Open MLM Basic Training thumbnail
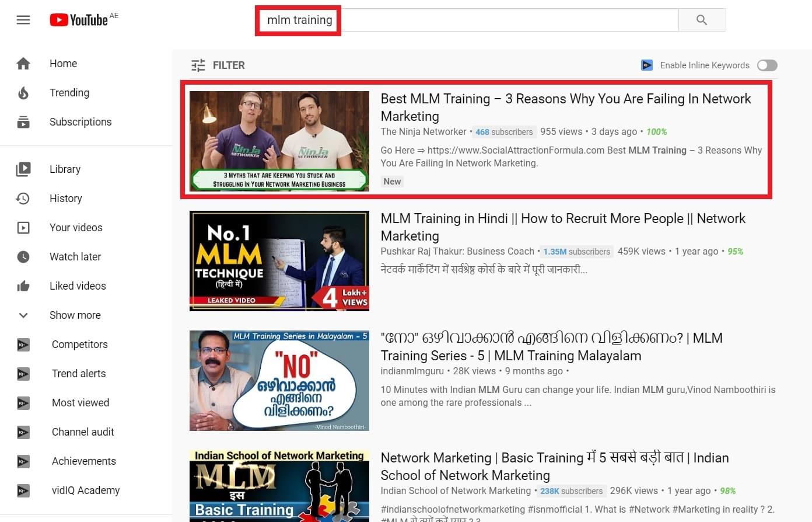This screenshot has width=812, height=522. click(x=279, y=486)
